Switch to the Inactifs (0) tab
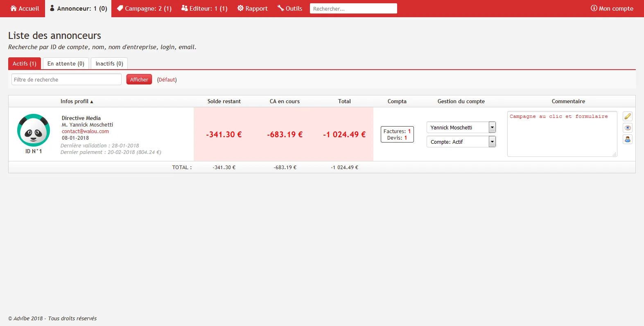The width and height of the screenshot is (644, 326). (109, 63)
